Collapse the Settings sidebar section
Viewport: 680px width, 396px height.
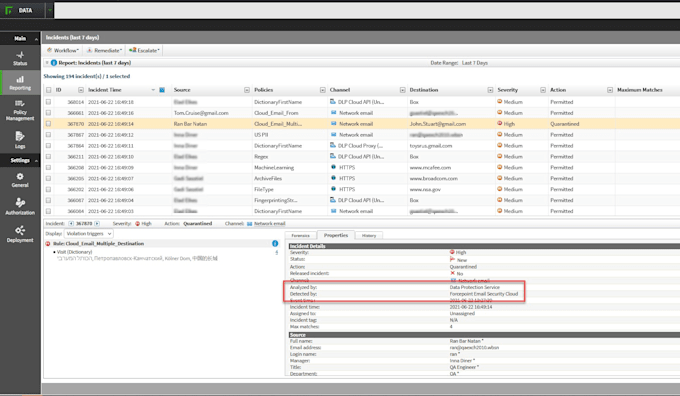pos(36,160)
